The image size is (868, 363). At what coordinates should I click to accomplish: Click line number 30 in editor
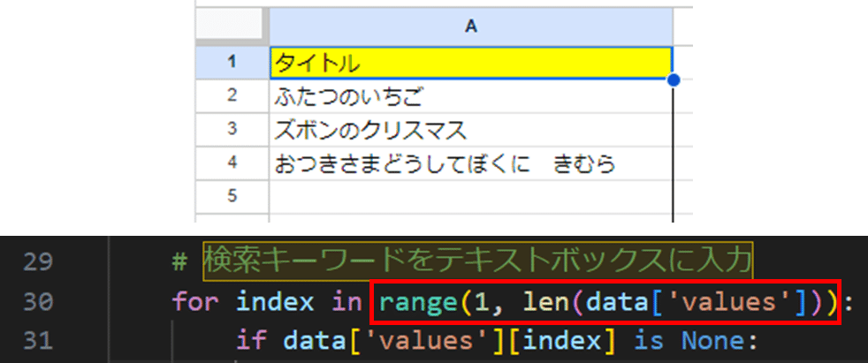click(38, 301)
